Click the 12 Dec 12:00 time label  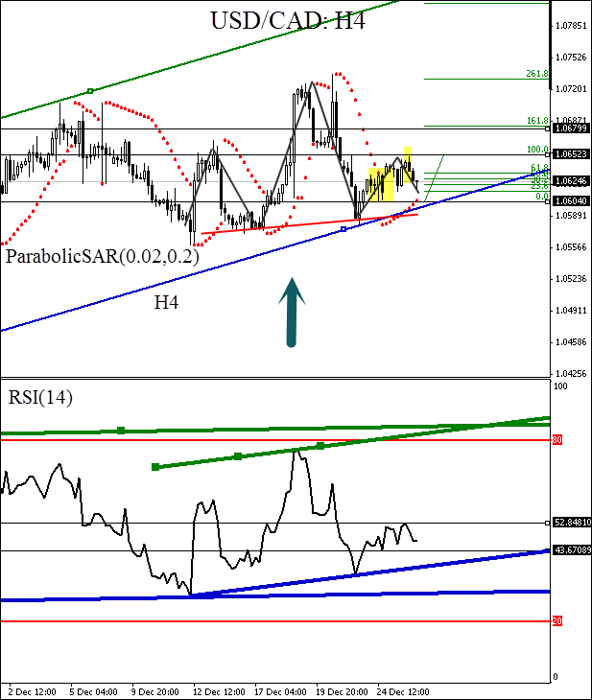pyautogui.click(x=219, y=692)
